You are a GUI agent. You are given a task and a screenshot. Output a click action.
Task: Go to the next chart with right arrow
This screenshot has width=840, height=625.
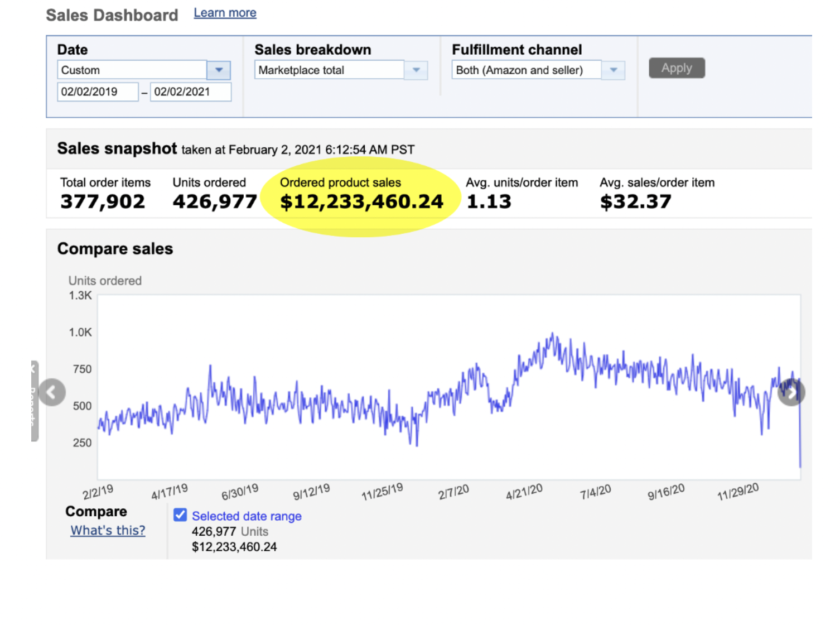(791, 392)
